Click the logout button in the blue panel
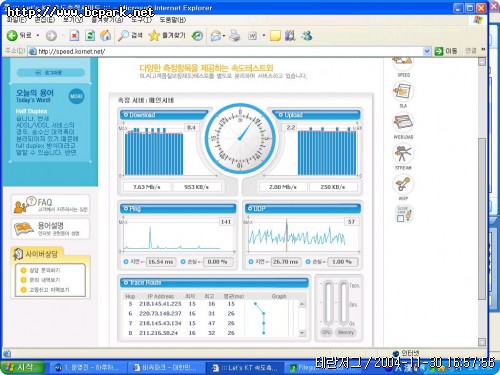This screenshot has width=500, height=375. (51, 72)
